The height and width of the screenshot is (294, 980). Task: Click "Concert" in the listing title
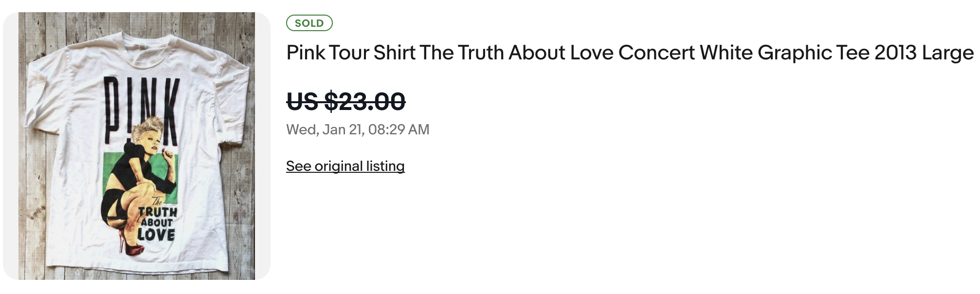pos(656,53)
